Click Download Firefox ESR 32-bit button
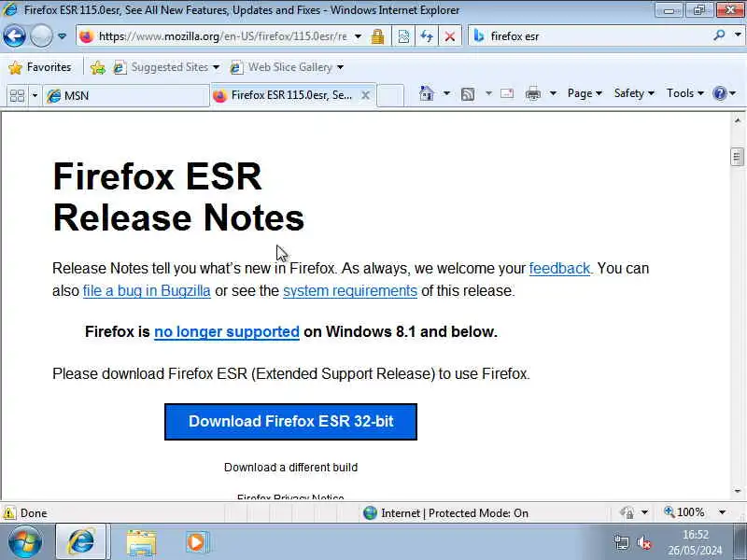The image size is (747, 560). point(290,422)
